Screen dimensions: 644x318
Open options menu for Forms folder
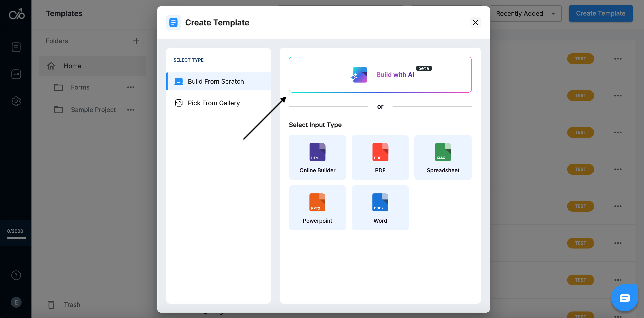pyautogui.click(x=131, y=87)
